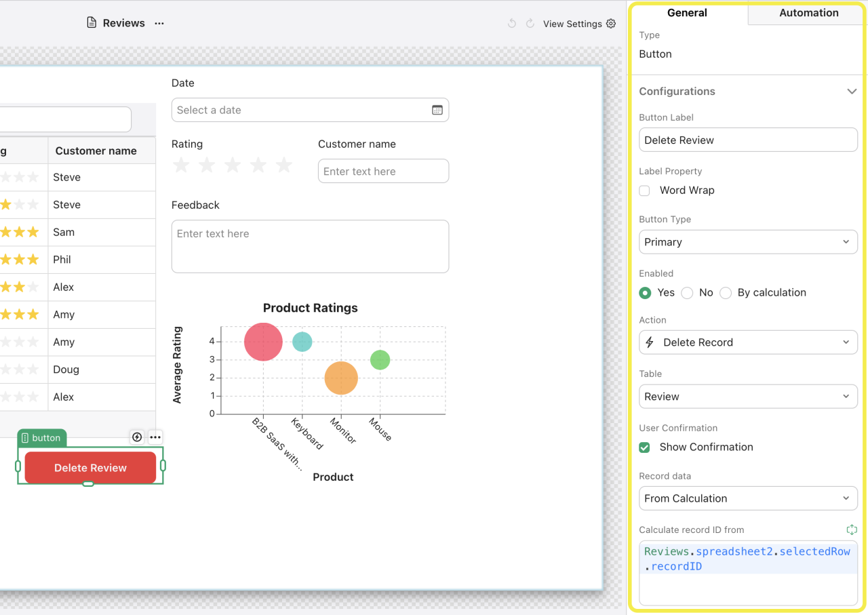Image resolution: width=868 pixels, height=615 pixels.
Task: Open the calendar picker in Date field
Action: (437, 110)
